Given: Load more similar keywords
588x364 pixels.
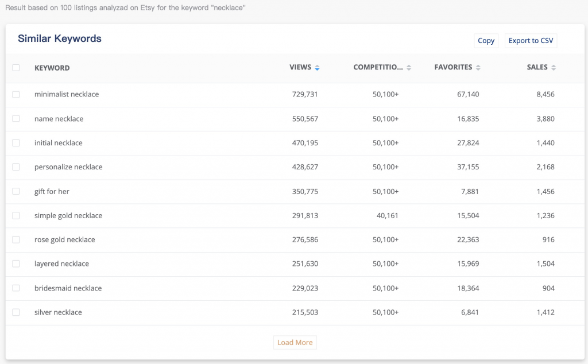Looking at the screenshot, I should pos(295,343).
